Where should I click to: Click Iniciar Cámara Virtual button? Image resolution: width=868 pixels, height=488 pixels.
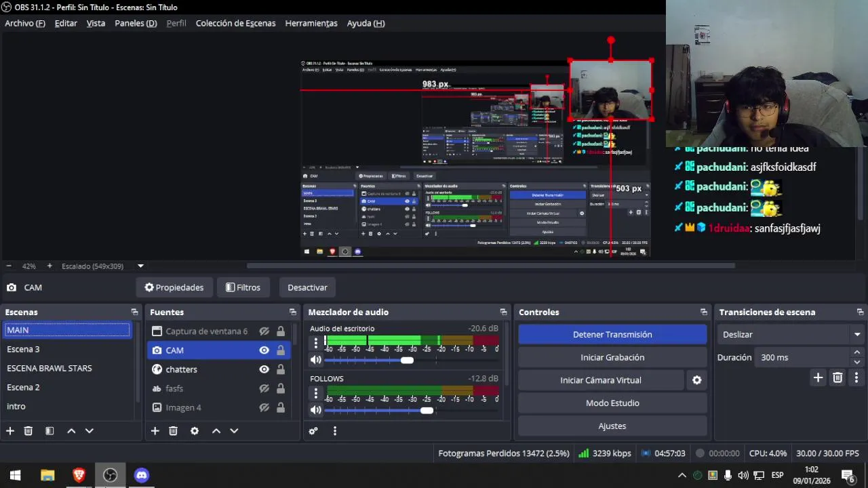pos(601,380)
